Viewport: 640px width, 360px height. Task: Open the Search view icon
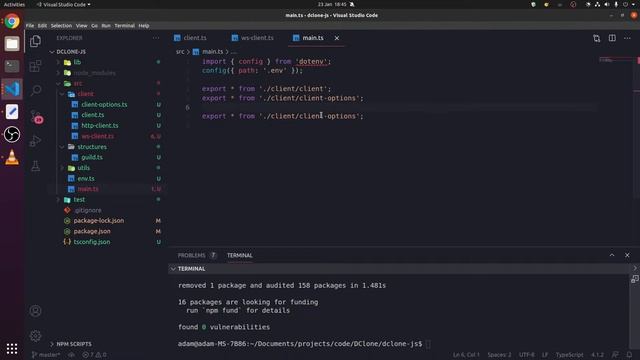pos(36,90)
